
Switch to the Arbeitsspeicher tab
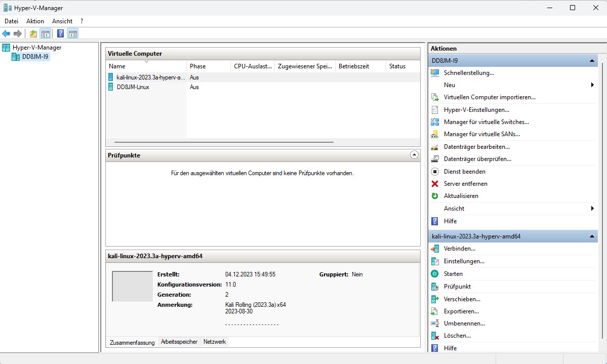(x=179, y=342)
